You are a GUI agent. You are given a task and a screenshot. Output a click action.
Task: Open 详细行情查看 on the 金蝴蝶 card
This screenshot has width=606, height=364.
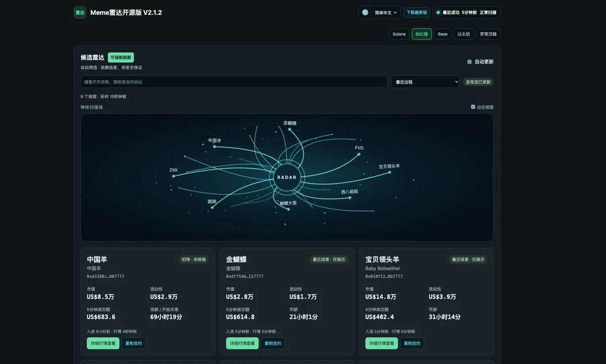click(242, 343)
